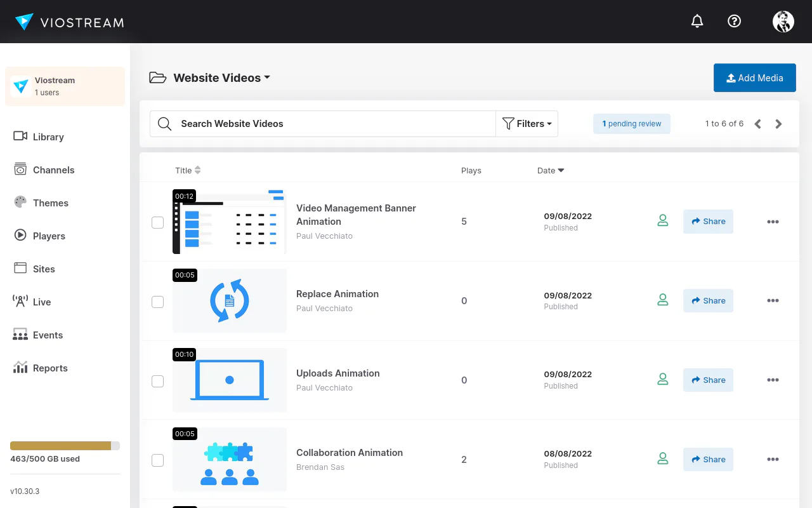Focus the Search Website Videos field

322,124
